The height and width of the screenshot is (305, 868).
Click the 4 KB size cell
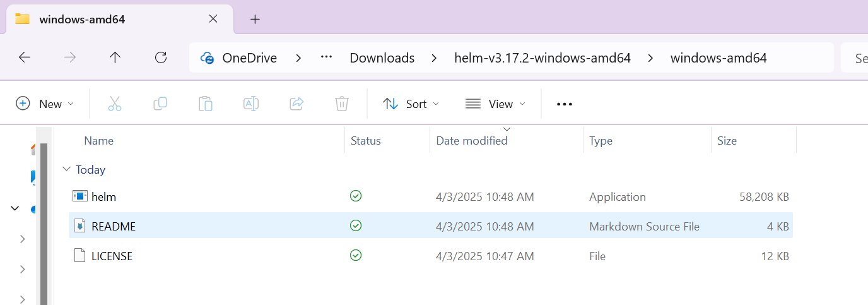click(x=778, y=226)
